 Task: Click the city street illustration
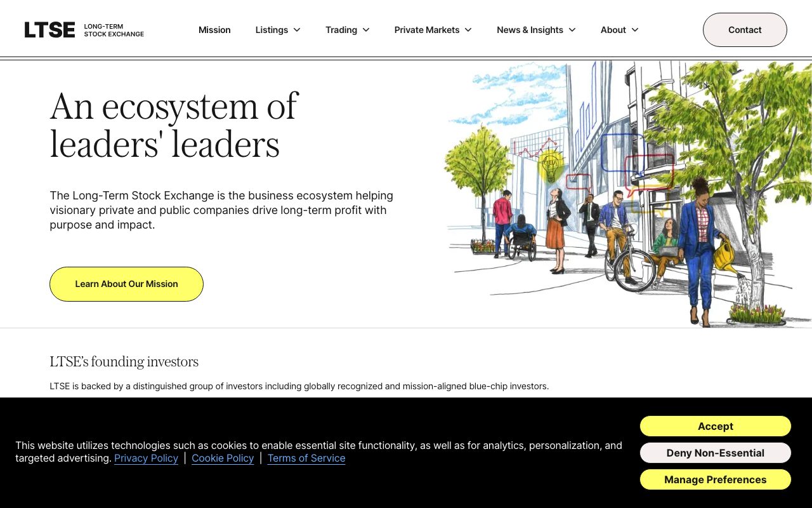pos(628,194)
